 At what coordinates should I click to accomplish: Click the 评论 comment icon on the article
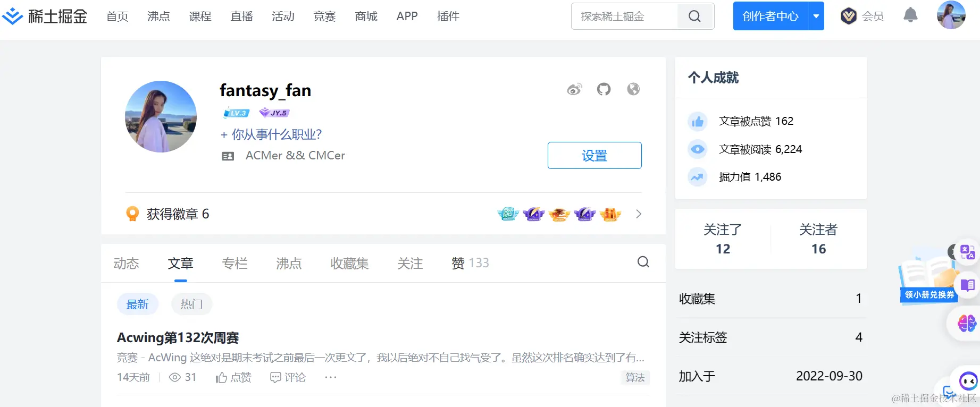(x=275, y=377)
